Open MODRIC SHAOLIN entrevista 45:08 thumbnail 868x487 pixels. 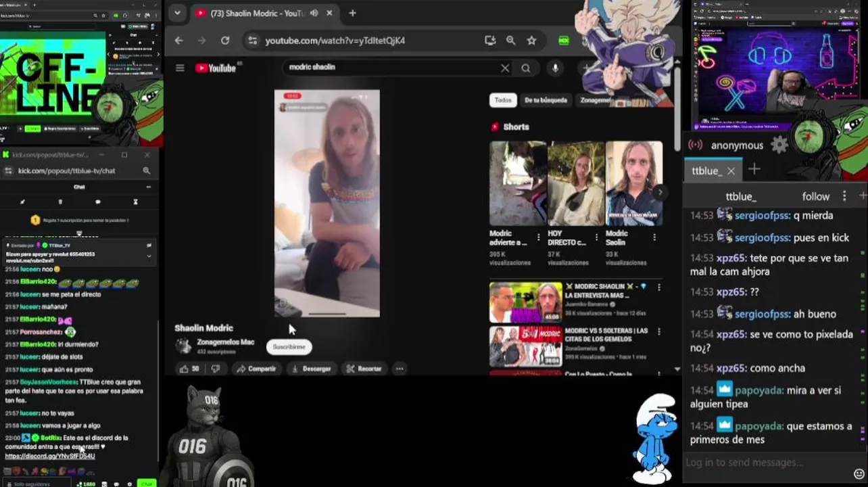click(526, 302)
